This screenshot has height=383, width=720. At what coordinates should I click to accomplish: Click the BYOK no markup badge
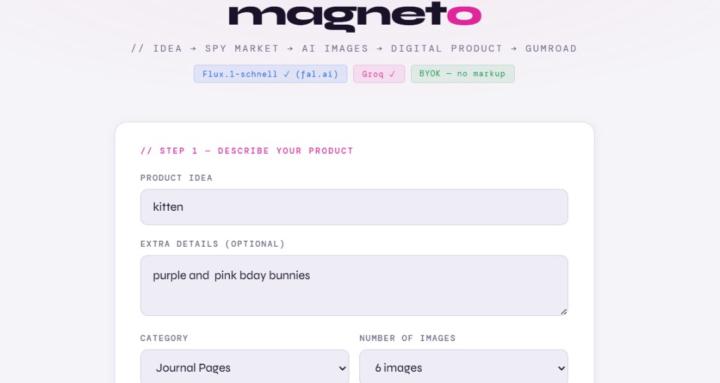462,74
